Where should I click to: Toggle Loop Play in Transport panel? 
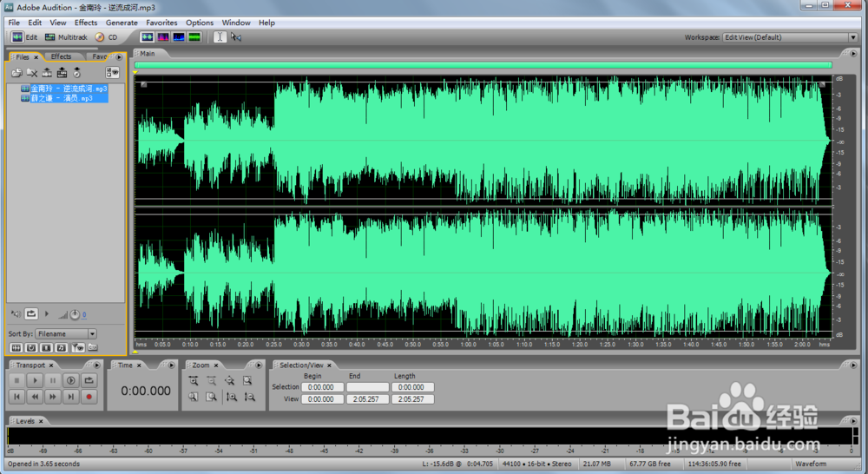89,380
